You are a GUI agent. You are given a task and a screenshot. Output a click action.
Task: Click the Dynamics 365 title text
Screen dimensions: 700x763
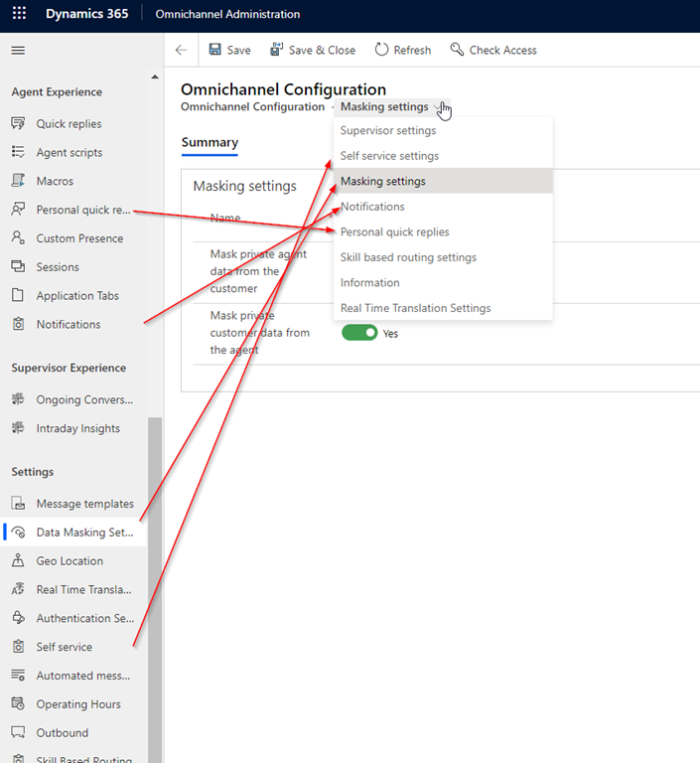click(x=87, y=14)
